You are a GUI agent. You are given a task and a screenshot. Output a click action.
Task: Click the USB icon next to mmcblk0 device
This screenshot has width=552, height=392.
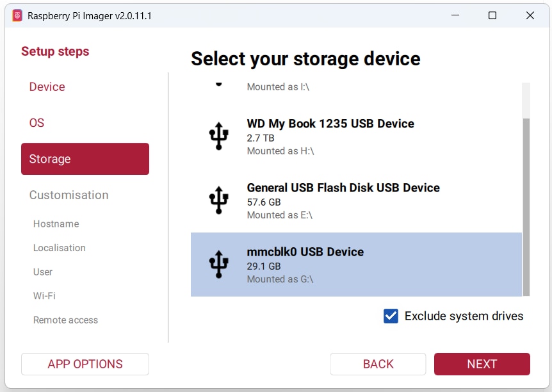218,264
